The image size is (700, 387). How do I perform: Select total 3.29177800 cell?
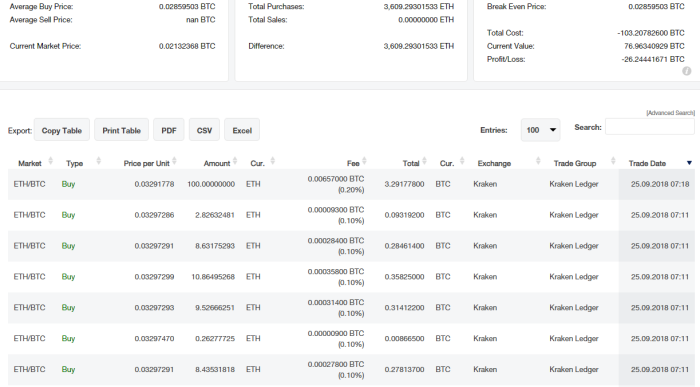point(404,184)
